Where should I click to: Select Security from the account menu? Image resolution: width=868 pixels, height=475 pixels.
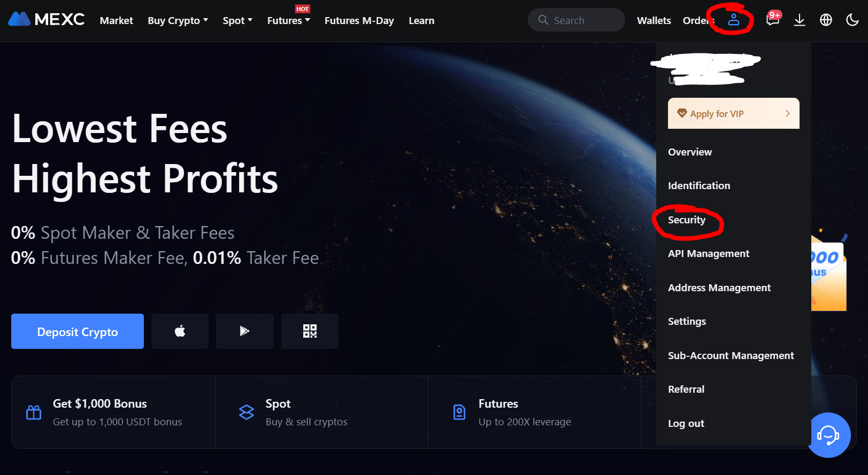[686, 220]
